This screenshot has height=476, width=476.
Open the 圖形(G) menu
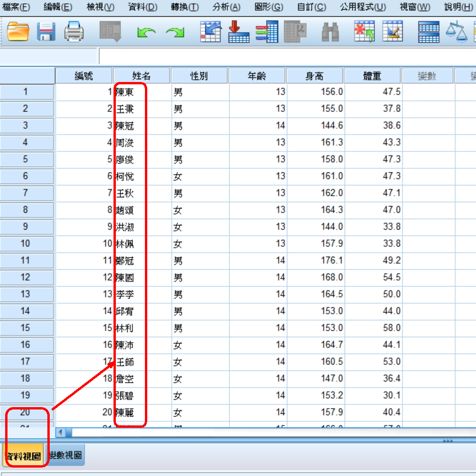click(x=269, y=7)
